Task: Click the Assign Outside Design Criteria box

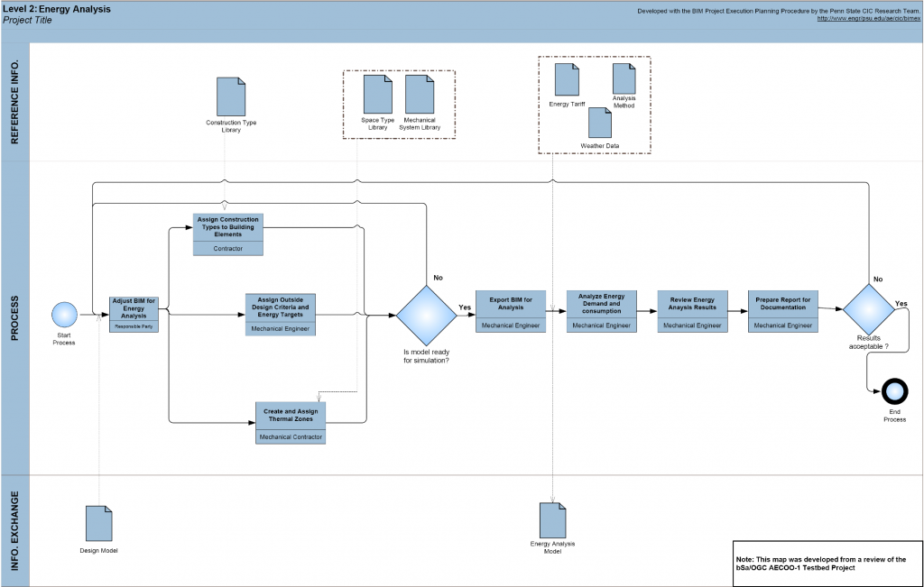Action: [x=280, y=314]
